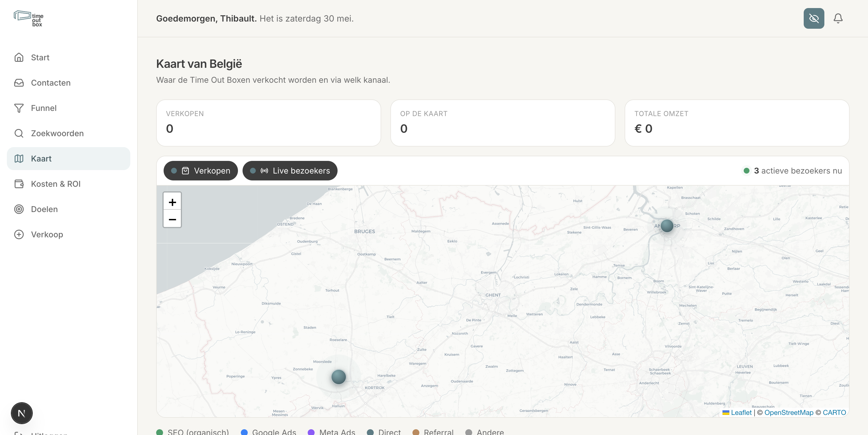Open the Leaflet attribution link
Viewport: 868px width, 435px height.
tap(741, 412)
